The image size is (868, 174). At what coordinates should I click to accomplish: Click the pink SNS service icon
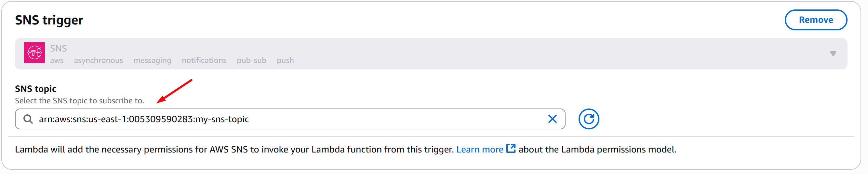[x=34, y=53]
